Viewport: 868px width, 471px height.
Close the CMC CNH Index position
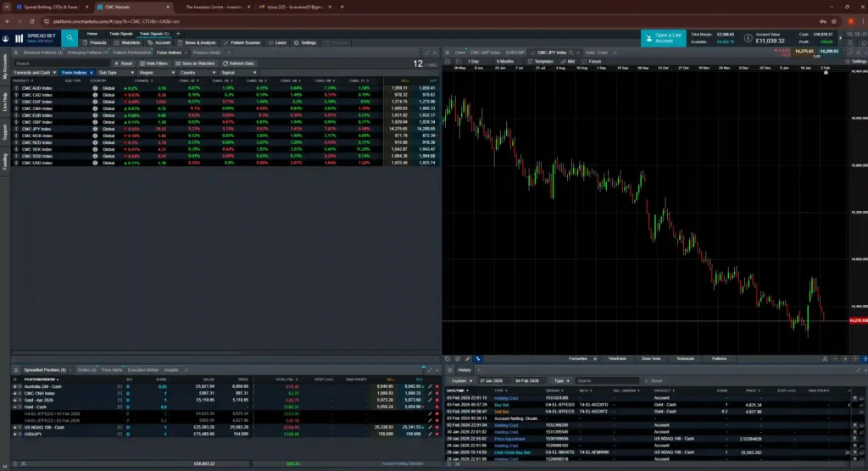point(437,394)
